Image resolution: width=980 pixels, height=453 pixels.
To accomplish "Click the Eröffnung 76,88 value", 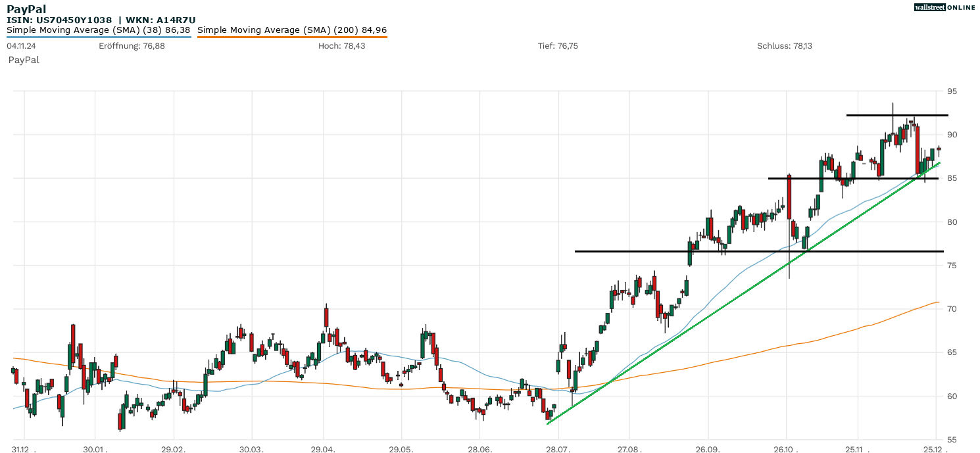I will pyautogui.click(x=132, y=46).
